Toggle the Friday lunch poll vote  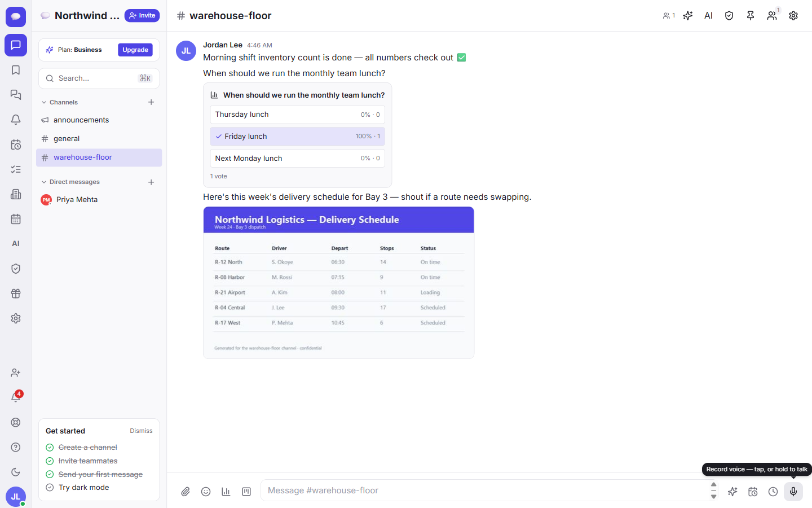[297, 136]
